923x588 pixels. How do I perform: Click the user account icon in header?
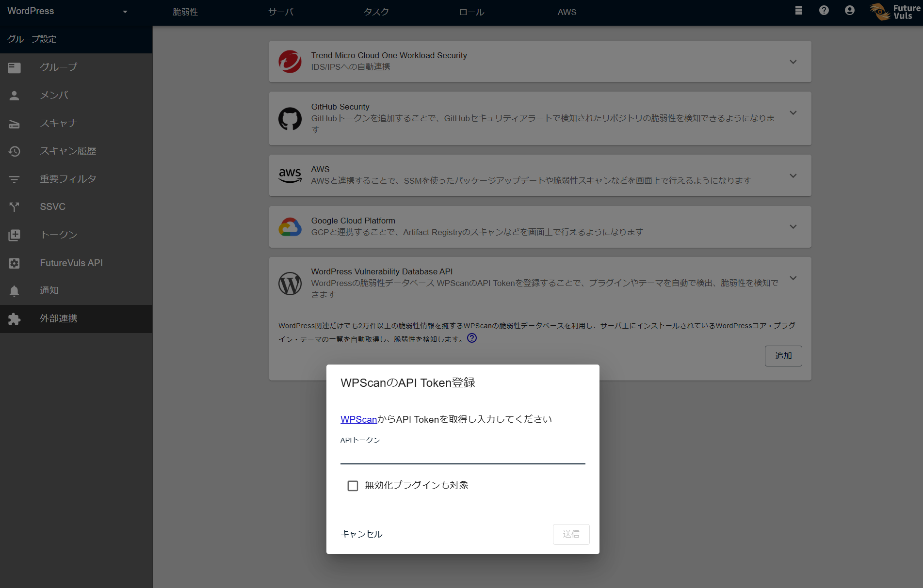click(x=849, y=10)
